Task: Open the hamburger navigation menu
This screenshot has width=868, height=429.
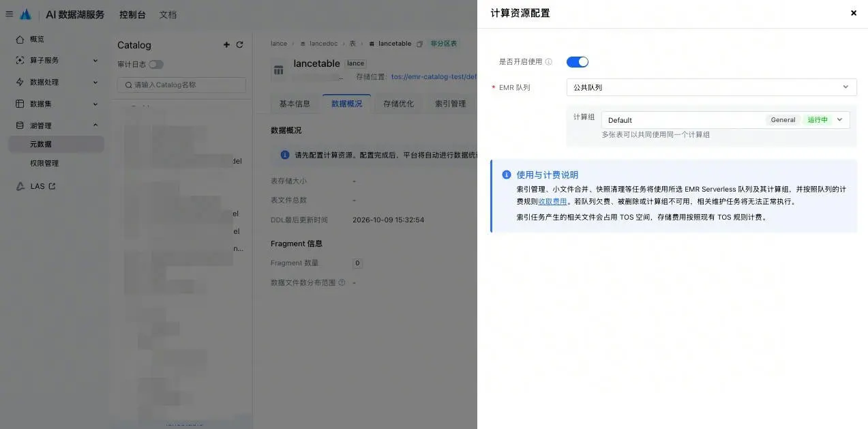Action: tap(9, 14)
